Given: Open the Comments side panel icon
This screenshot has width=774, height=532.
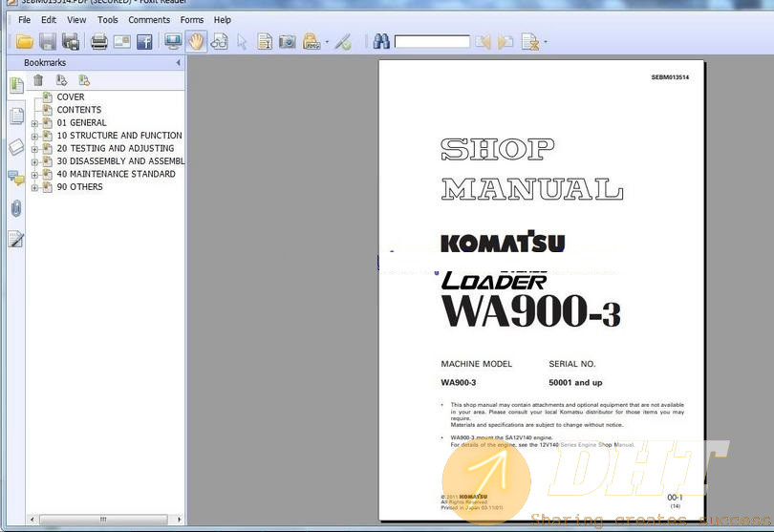Looking at the screenshot, I should (16, 179).
